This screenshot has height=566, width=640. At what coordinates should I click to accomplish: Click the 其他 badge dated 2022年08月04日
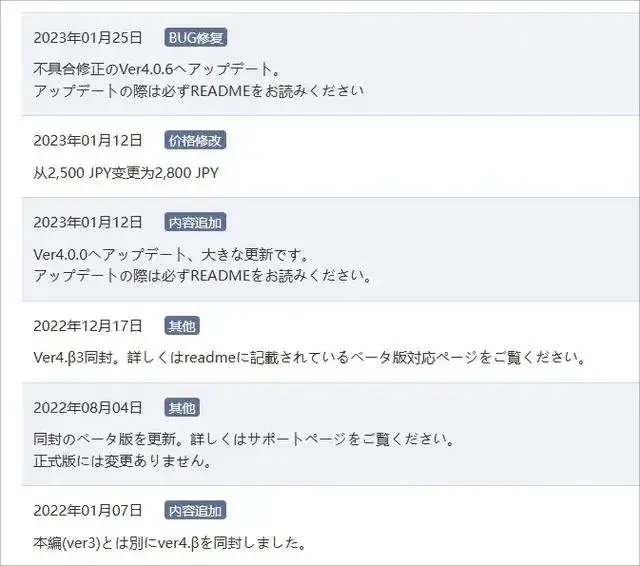click(182, 408)
